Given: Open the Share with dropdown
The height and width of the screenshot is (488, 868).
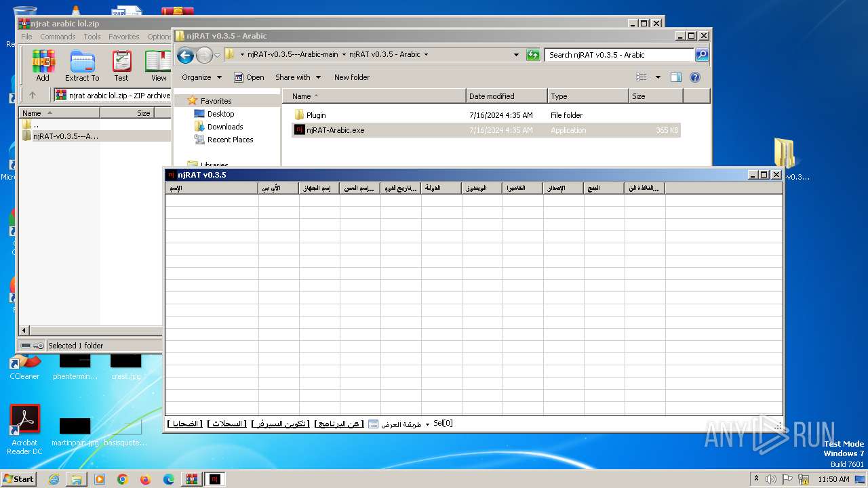Looking at the screenshot, I should (298, 77).
